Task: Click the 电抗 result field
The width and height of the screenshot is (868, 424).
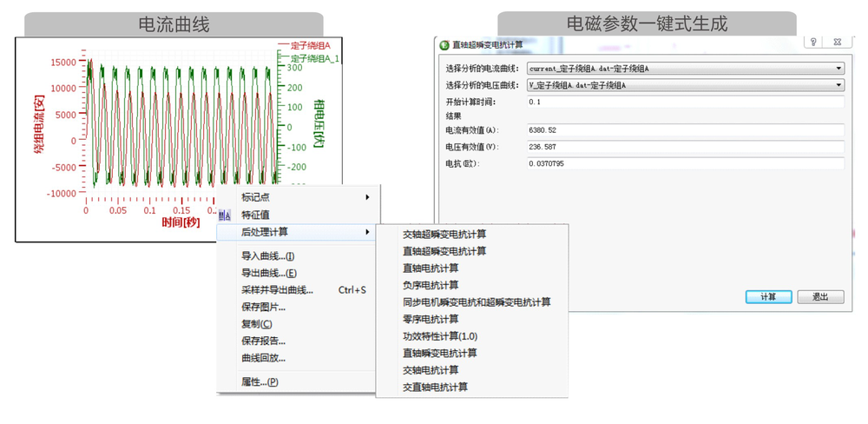Action: pos(684,163)
